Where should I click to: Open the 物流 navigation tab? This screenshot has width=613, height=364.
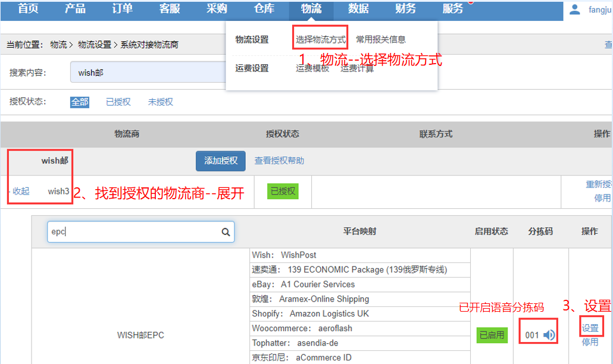[x=311, y=8]
